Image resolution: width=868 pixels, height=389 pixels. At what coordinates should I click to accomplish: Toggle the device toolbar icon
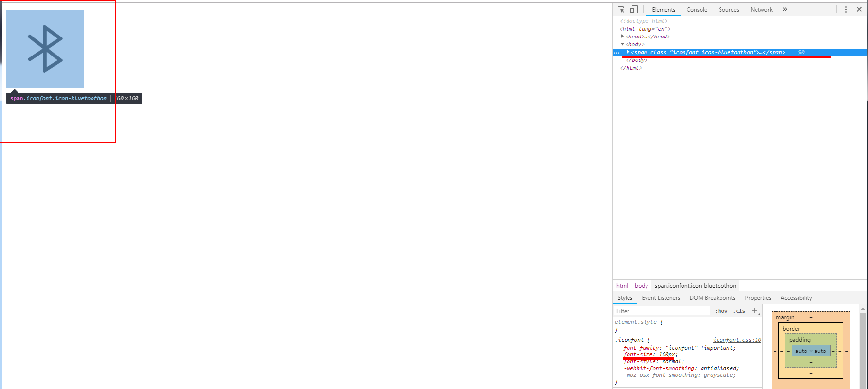point(634,9)
